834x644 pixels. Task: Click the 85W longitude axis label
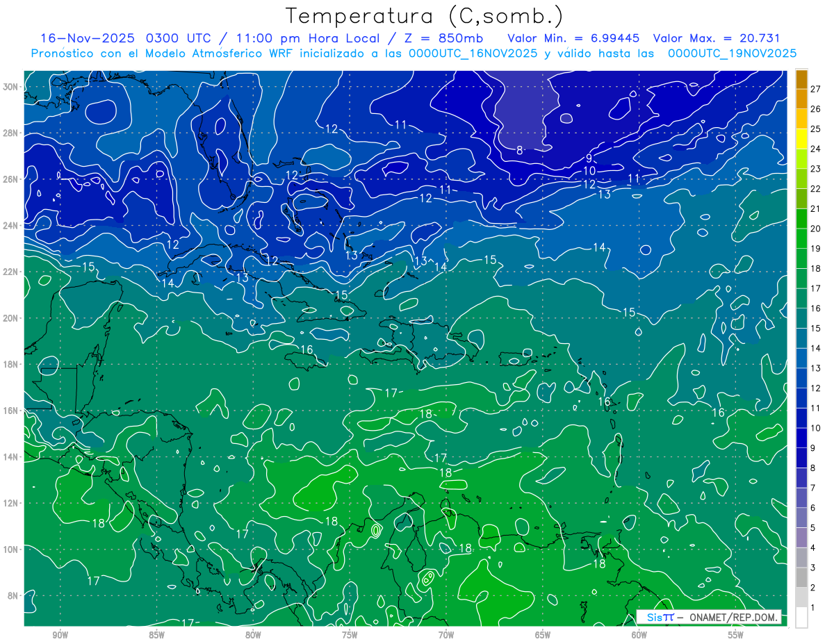[156, 634]
